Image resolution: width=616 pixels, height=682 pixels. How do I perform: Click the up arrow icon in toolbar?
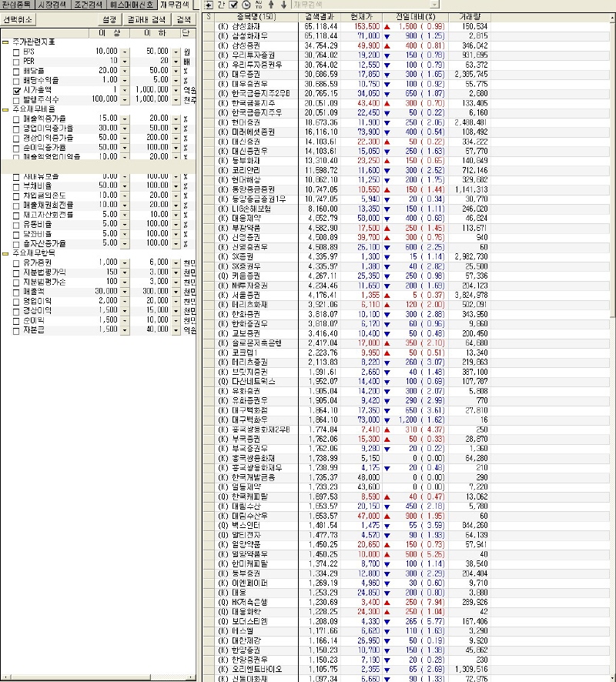(272, 5)
